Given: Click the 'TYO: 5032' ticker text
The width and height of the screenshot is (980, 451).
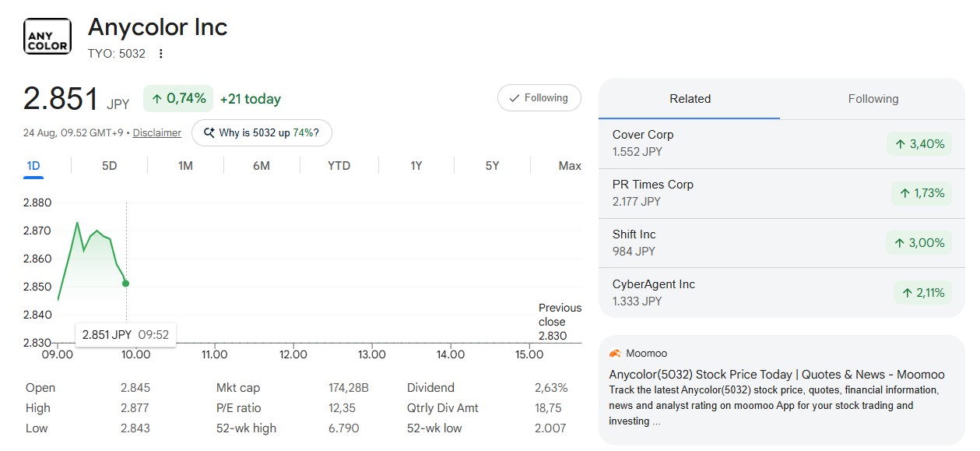Looking at the screenshot, I should click(x=117, y=54).
